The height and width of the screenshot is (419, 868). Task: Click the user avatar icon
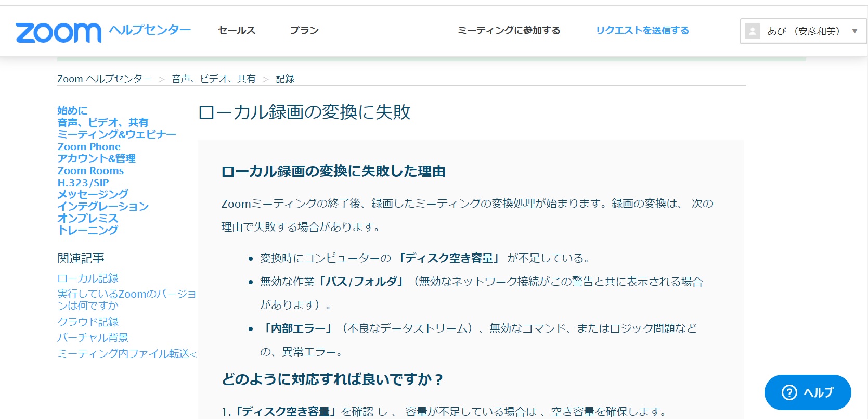[752, 31]
